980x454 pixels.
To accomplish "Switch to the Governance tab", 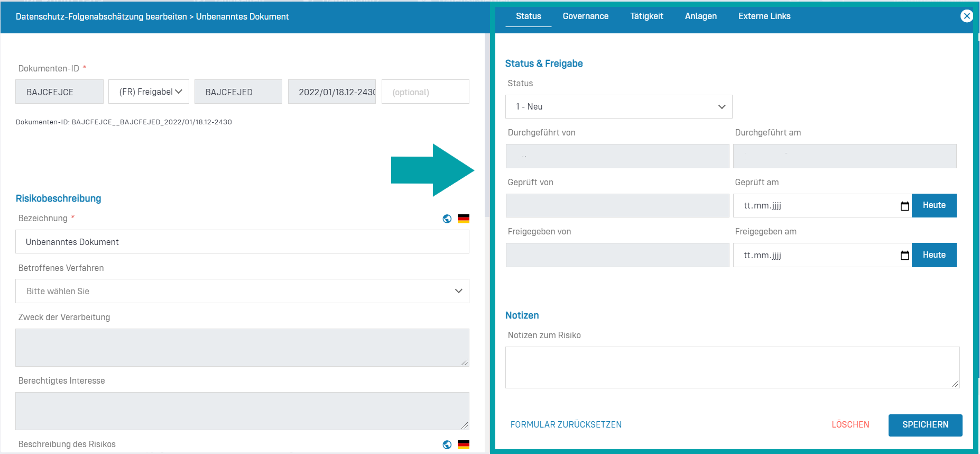I will click(x=585, y=16).
